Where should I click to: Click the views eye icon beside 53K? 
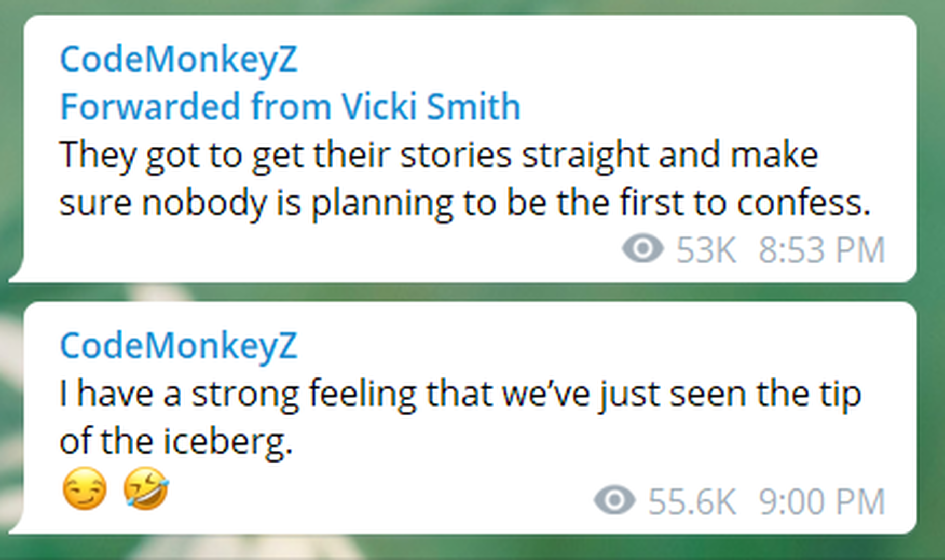[642, 249]
